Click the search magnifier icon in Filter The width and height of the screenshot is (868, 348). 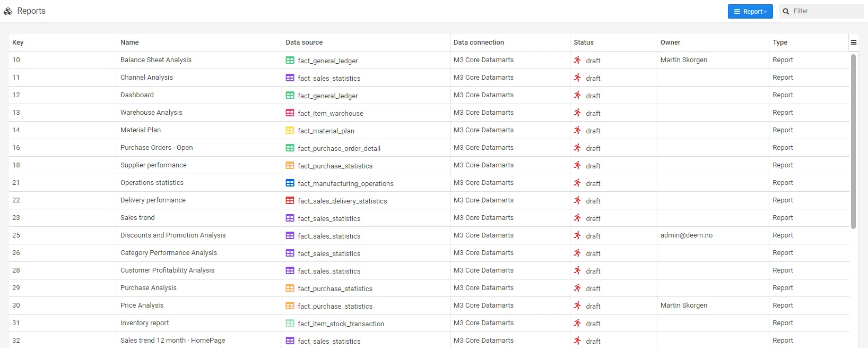[x=786, y=11]
